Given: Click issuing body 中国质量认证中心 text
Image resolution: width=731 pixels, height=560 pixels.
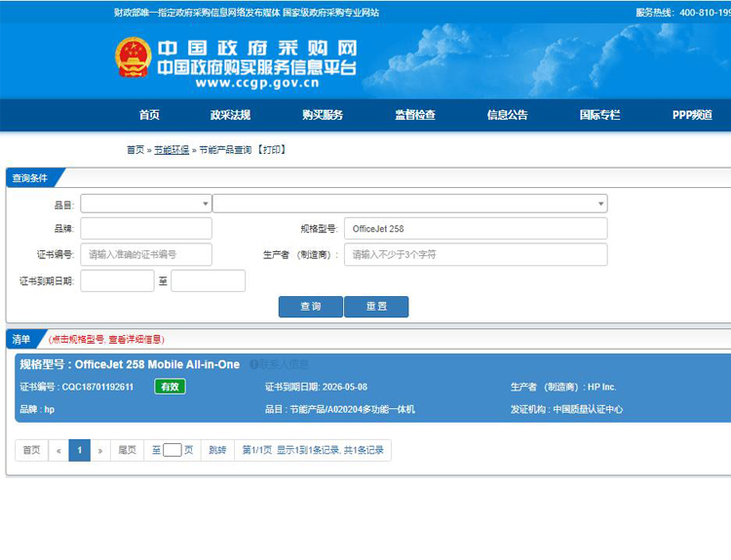Looking at the screenshot, I should coord(588,409).
